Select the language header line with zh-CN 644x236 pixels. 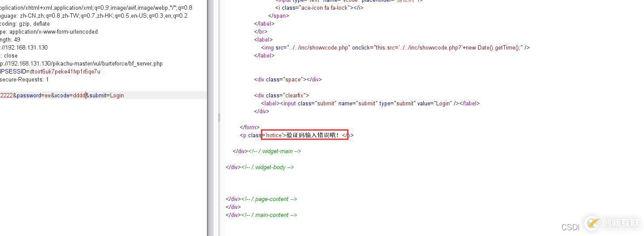point(93,16)
